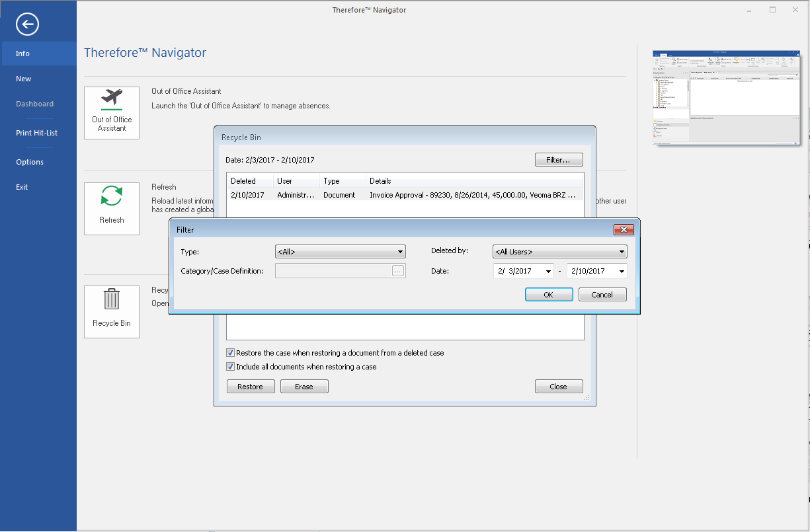810x532 pixels.
Task: Click the ellipsis to browse Category/Case Definition
Action: [398, 270]
